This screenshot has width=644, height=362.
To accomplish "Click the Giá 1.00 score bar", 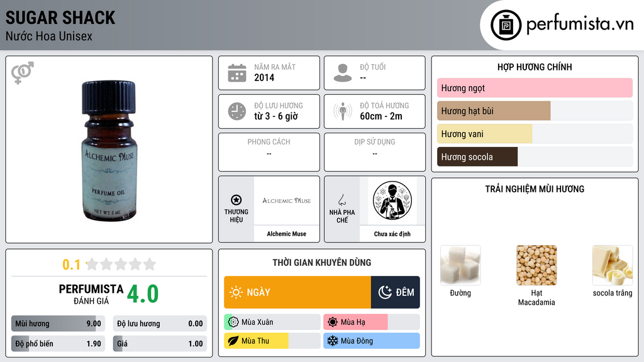I will (x=160, y=344).
